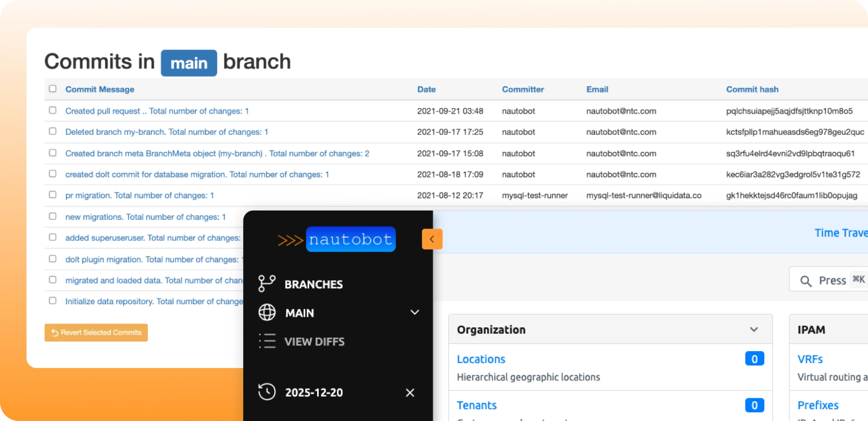Sort table by Date column header

click(426, 89)
